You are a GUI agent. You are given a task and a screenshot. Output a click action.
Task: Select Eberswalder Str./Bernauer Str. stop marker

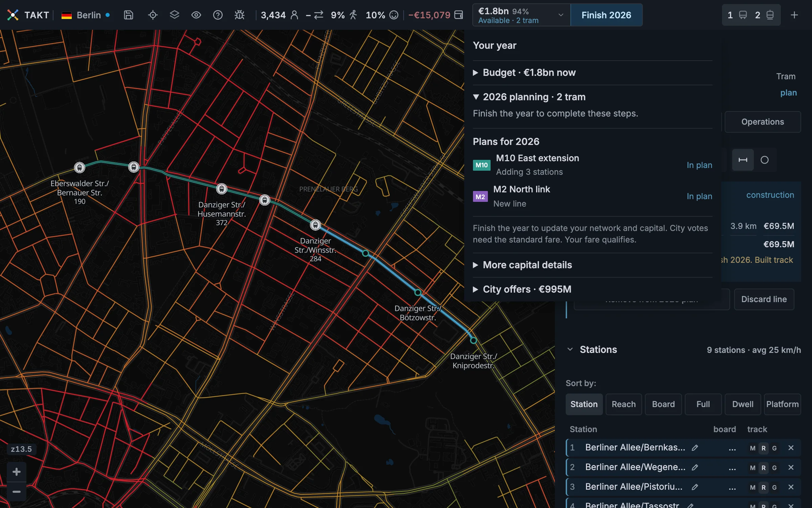(x=80, y=167)
